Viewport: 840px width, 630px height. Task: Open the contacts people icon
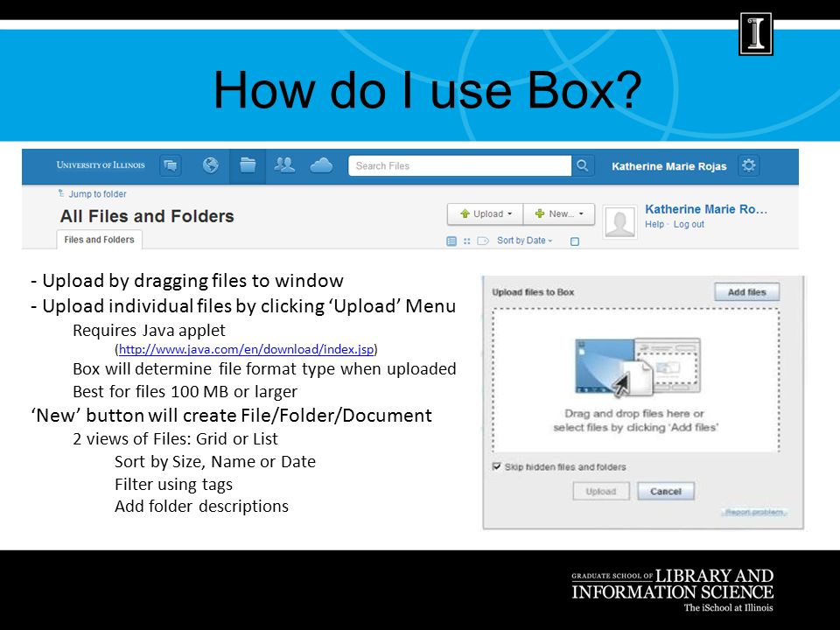coord(284,165)
